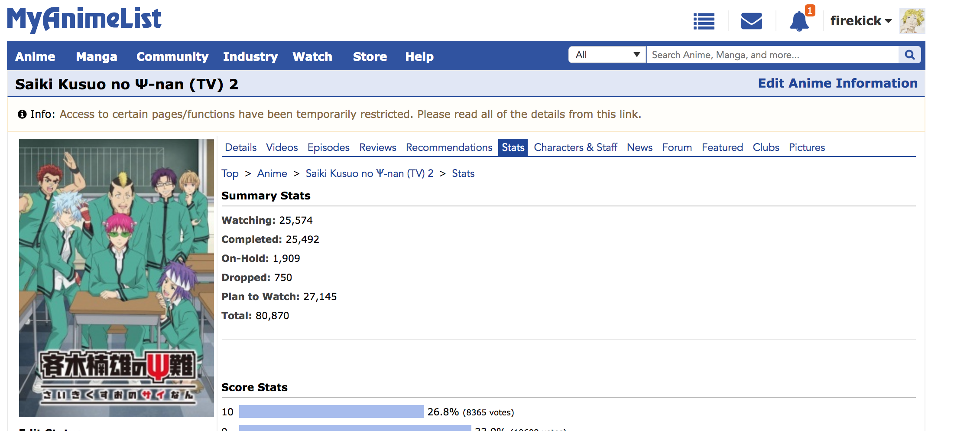Open the Watch navigation menu
Image resolution: width=980 pixels, height=431 pixels.
[x=312, y=56]
